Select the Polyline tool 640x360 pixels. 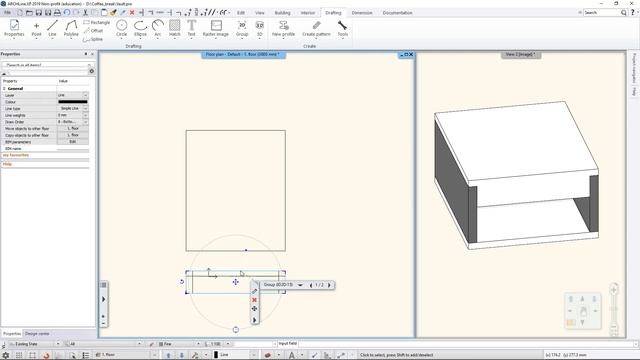(71, 28)
